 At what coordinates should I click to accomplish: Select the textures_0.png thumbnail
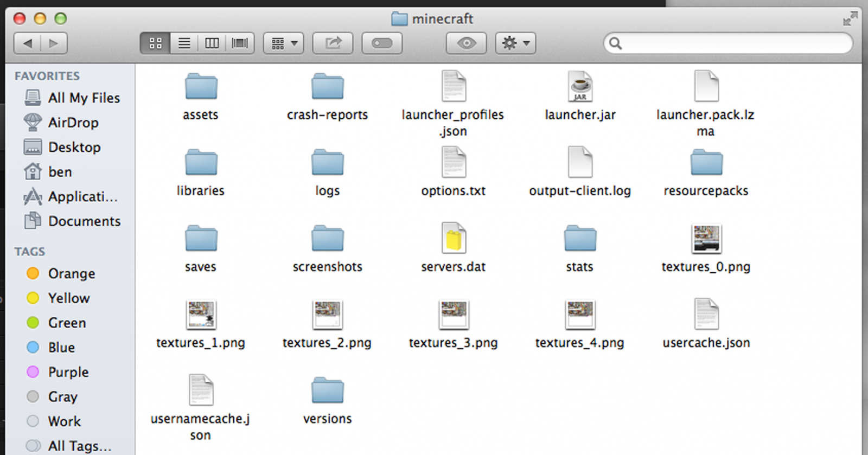click(706, 239)
